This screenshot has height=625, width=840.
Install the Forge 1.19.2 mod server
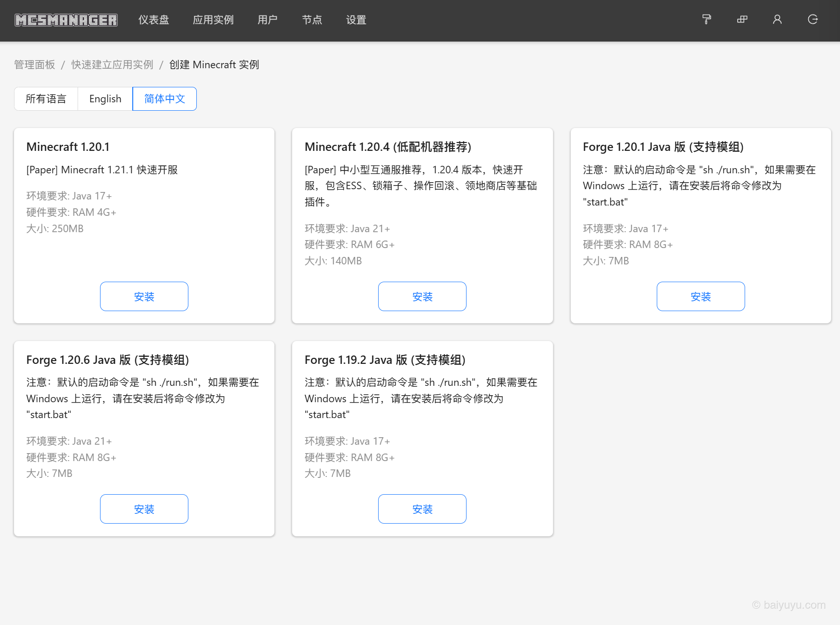[422, 509]
